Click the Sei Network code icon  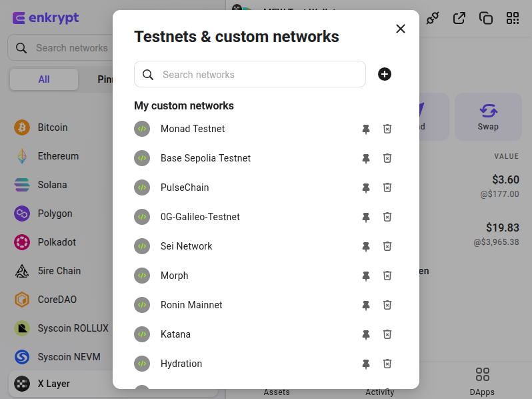(142, 246)
